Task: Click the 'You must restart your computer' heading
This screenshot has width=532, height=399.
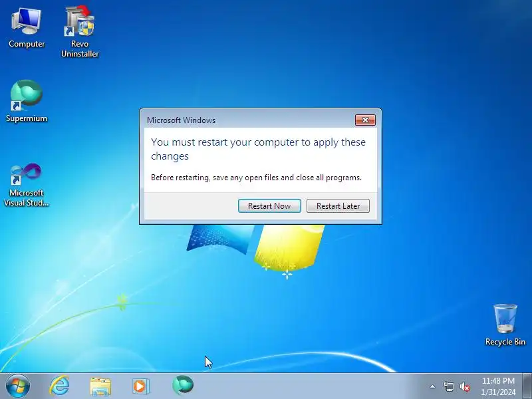Action: click(258, 149)
